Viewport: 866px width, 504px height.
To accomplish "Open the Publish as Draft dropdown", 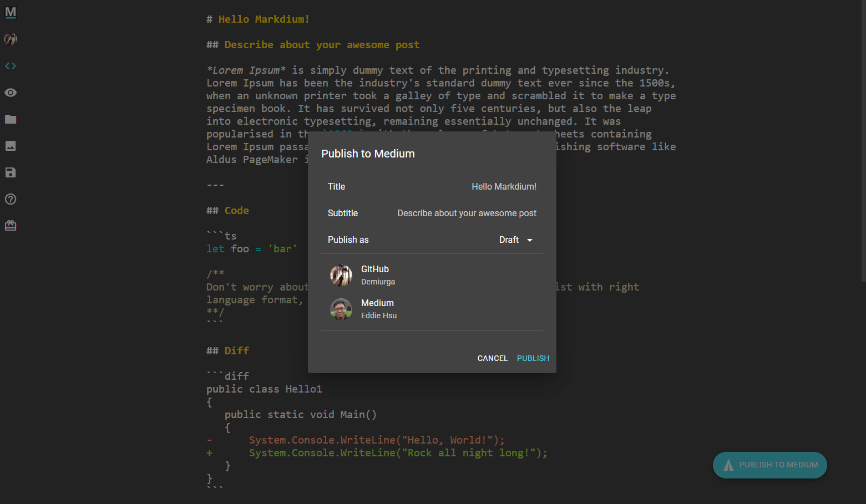I will pos(516,240).
